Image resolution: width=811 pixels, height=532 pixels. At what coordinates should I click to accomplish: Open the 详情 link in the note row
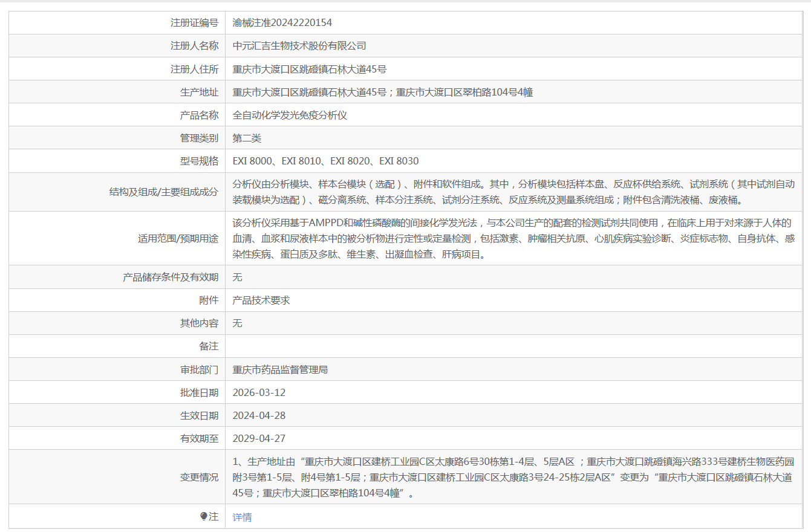tap(242, 517)
